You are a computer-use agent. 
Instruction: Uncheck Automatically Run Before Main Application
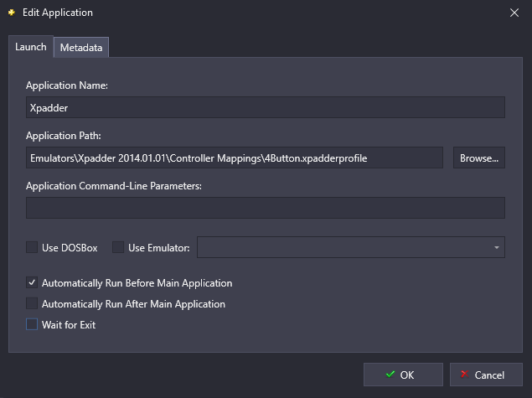[x=32, y=282]
